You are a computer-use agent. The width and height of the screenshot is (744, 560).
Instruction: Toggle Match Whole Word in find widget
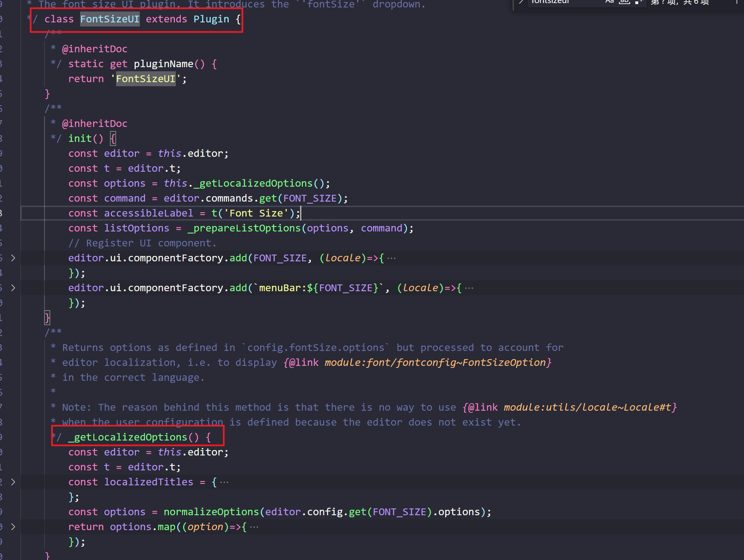(624, 2)
